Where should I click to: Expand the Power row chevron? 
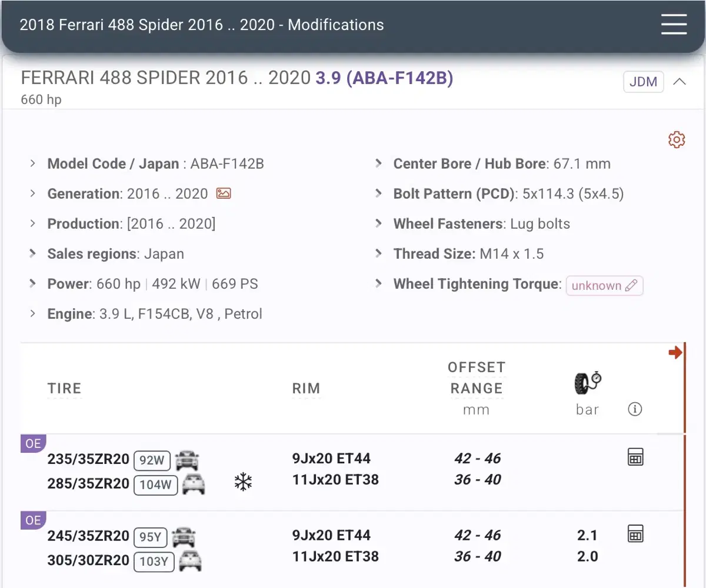coord(33,283)
